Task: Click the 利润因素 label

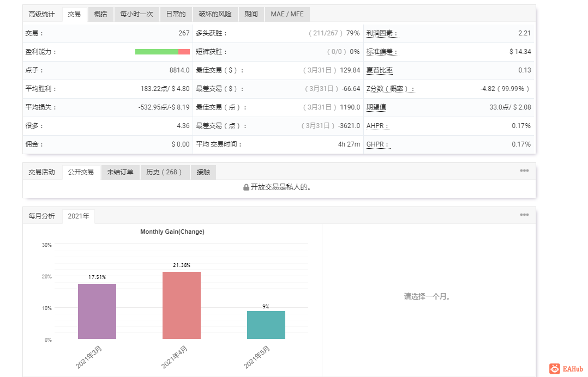Action: point(382,33)
